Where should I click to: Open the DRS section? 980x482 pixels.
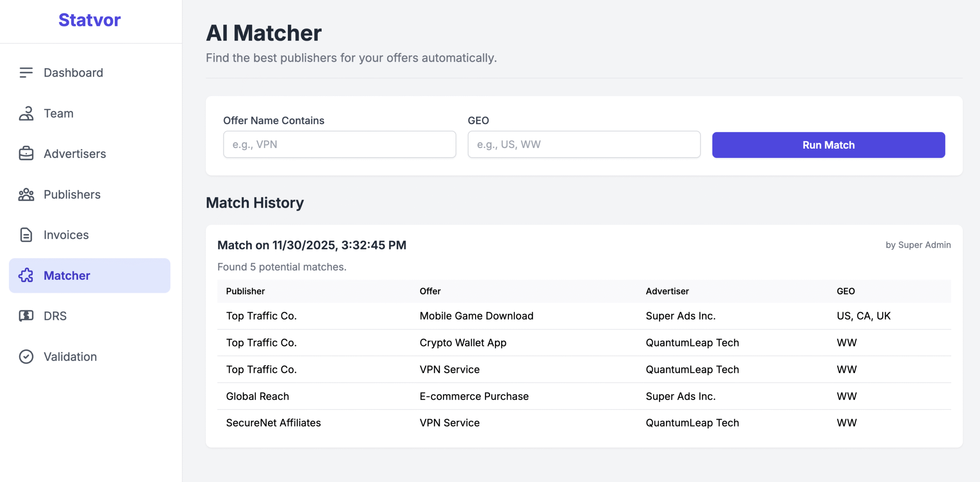click(x=54, y=316)
